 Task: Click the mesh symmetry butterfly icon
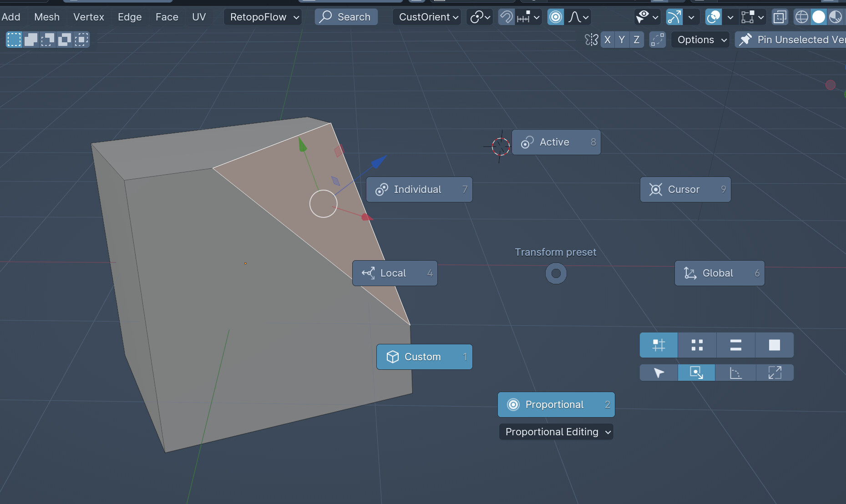coord(591,40)
